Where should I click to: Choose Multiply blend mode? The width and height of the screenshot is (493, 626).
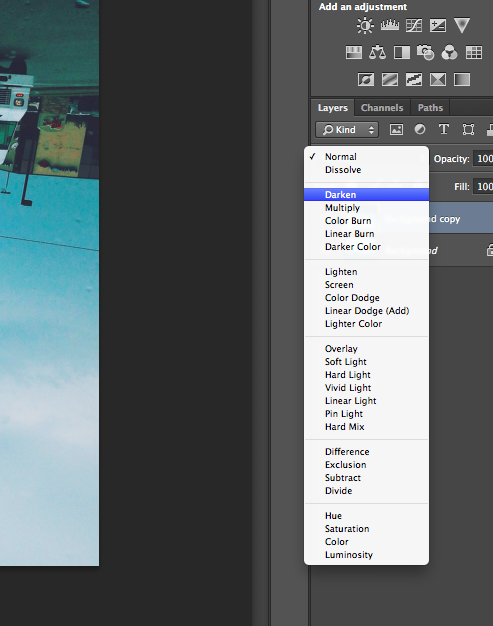click(x=366, y=208)
